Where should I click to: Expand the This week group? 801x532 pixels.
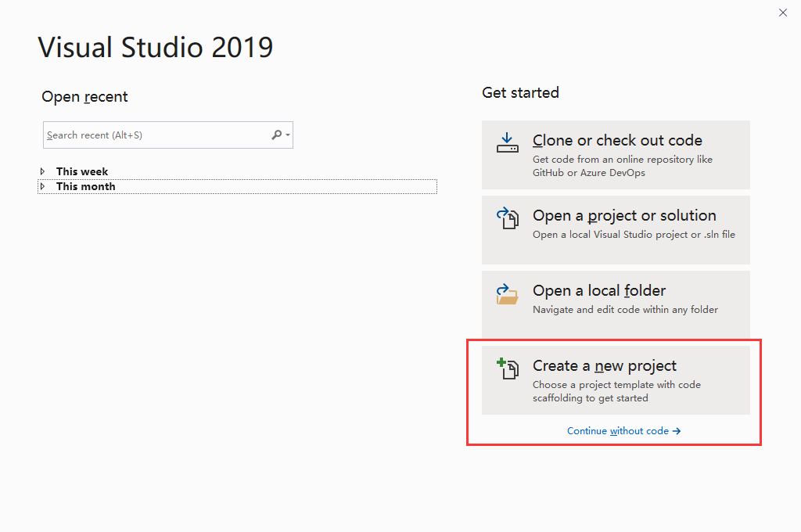tap(43, 171)
